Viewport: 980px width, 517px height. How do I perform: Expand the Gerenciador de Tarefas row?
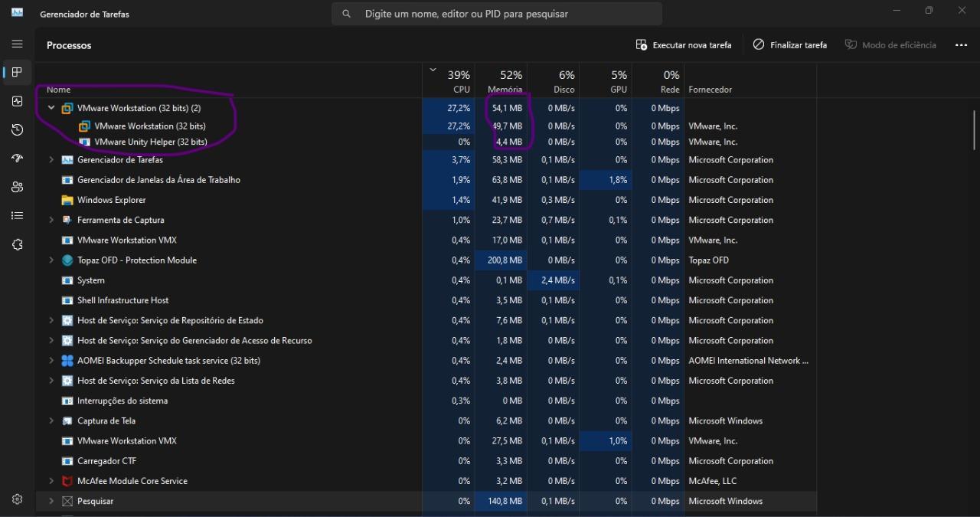tap(51, 160)
